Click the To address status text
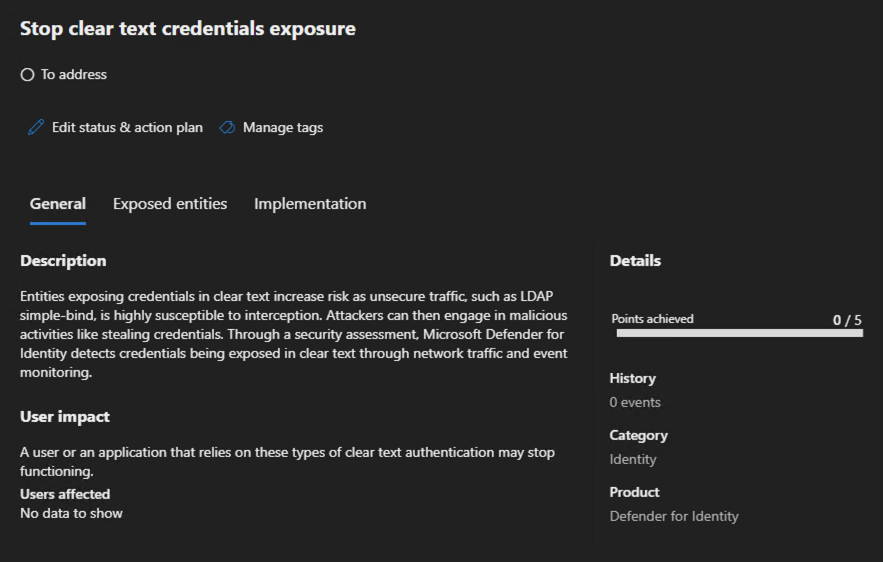The height and width of the screenshot is (562, 883). (x=74, y=75)
